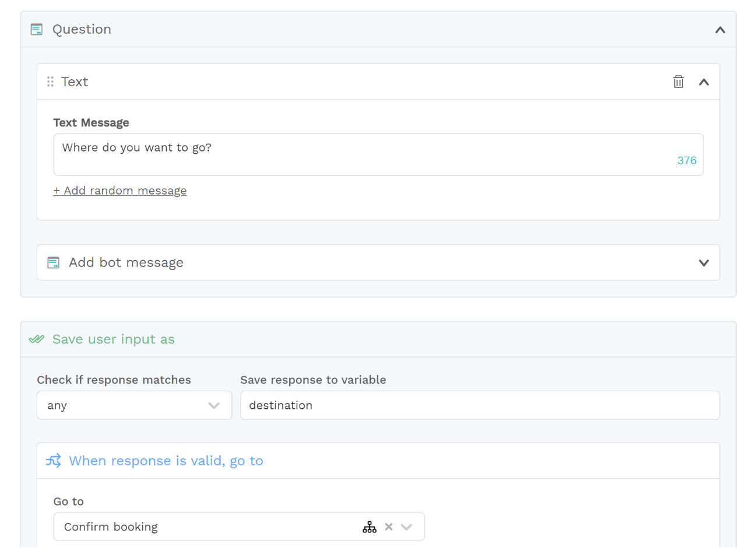This screenshot has width=756, height=548.
Task: Click the Save response to variable field
Action: pyautogui.click(x=480, y=405)
